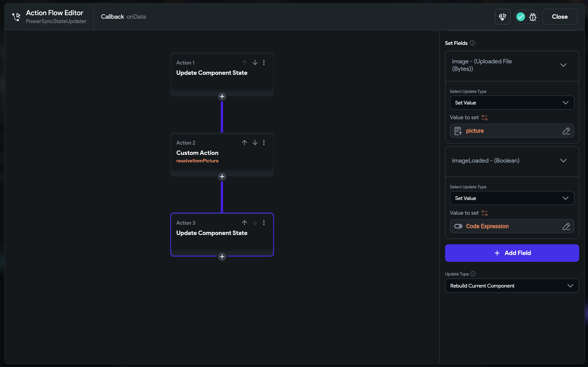Screen dimensions: 588x367
Task: Click the Close button
Action: (559, 17)
